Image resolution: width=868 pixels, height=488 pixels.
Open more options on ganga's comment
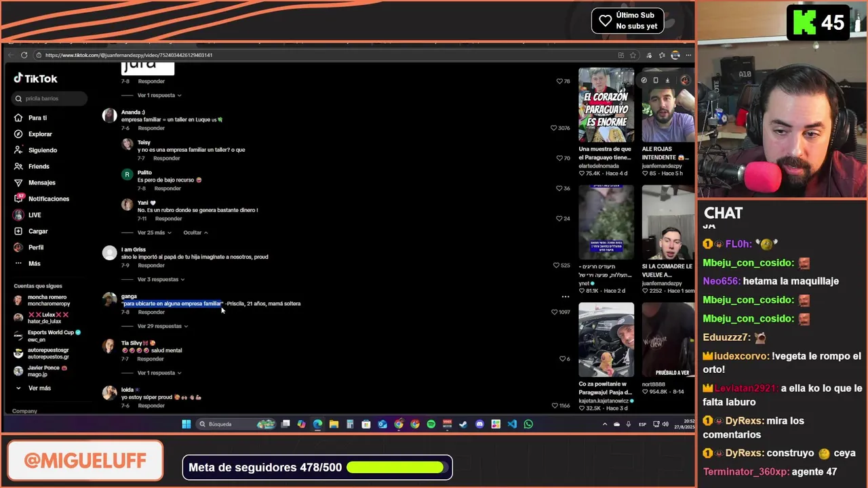tap(565, 297)
